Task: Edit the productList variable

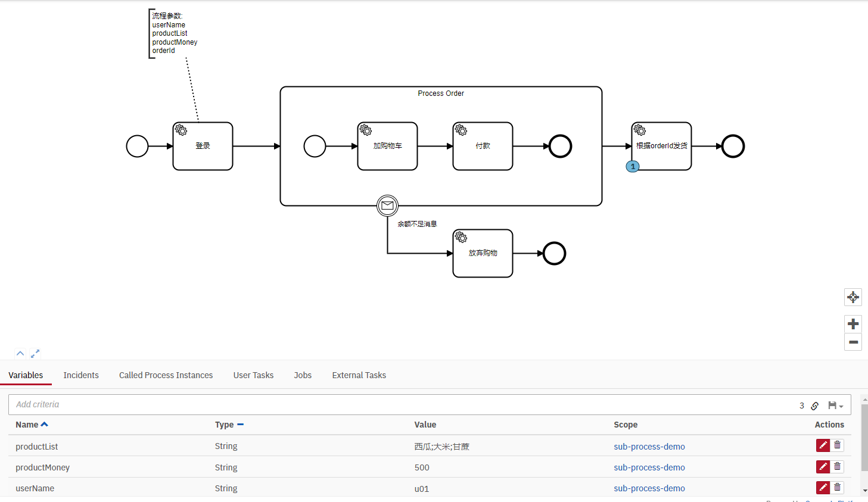Action: coord(823,445)
